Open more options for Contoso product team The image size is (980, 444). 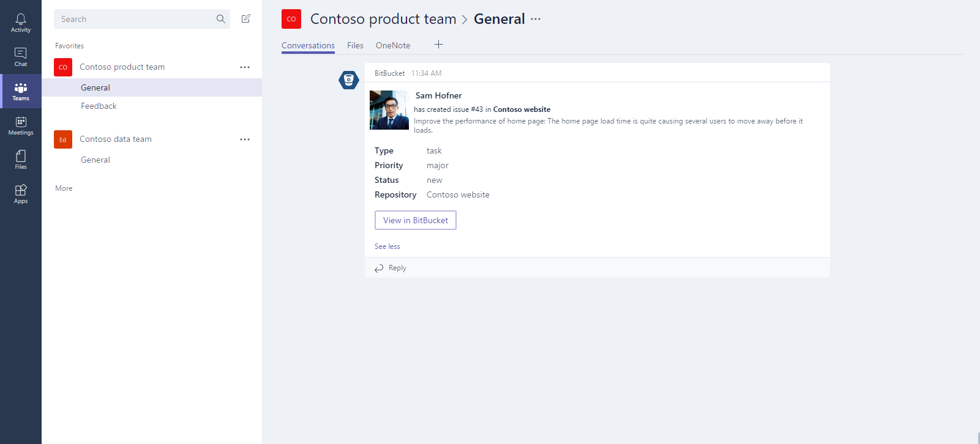point(245,67)
